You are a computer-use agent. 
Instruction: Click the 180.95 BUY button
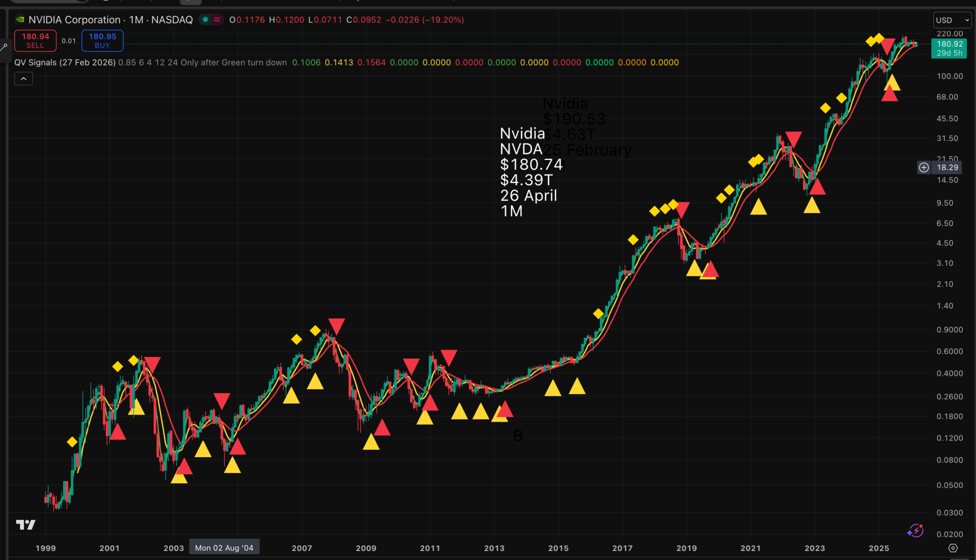tap(102, 41)
